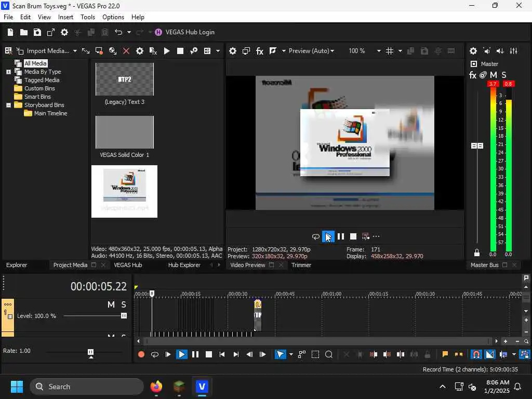Toggle snapping magnet icon
This screenshot has width=532, height=399.
tap(476, 354)
